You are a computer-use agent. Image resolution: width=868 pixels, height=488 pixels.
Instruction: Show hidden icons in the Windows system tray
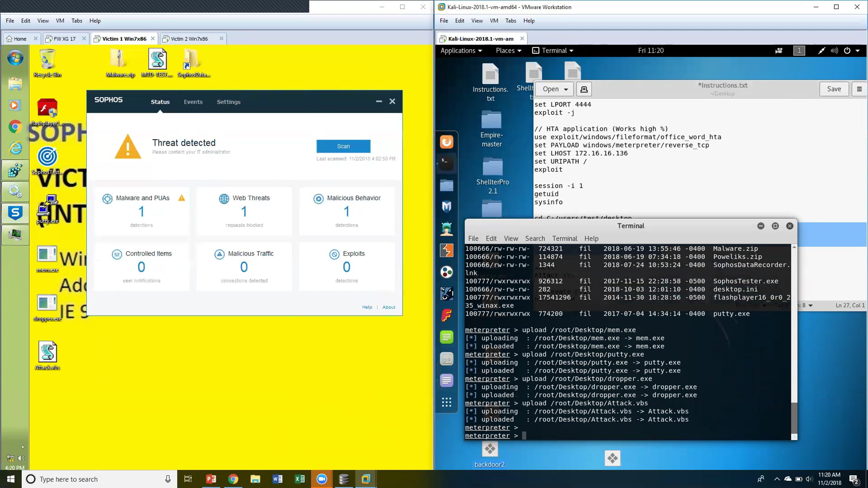tap(777, 479)
